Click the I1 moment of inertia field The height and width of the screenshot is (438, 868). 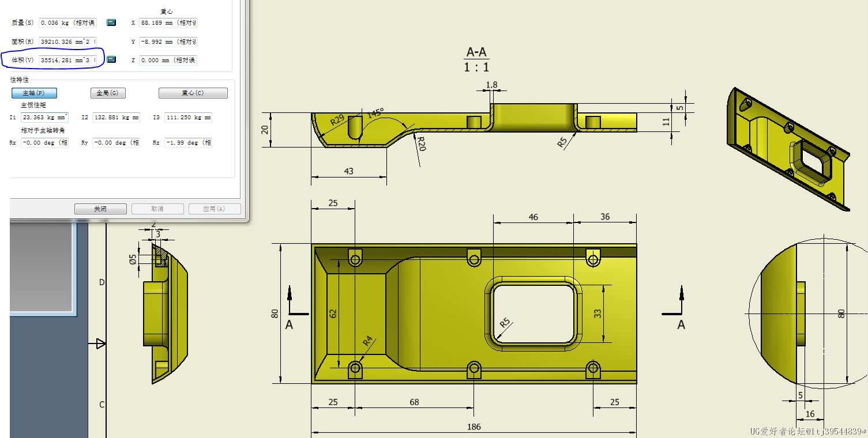(x=44, y=118)
